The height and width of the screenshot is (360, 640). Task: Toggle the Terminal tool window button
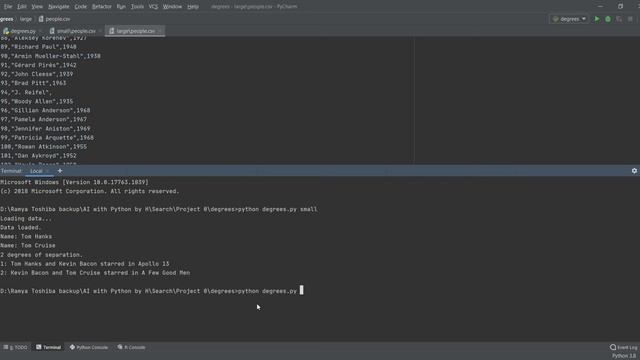tap(48, 347)
